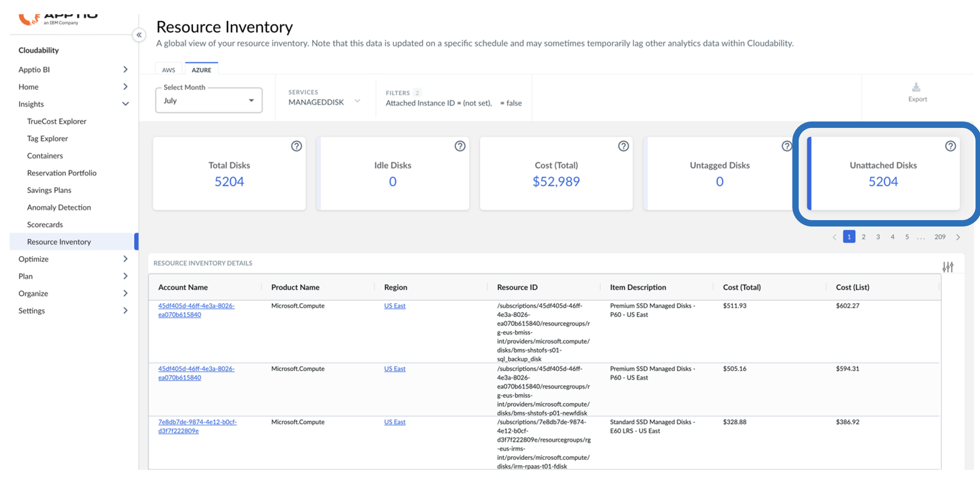Open Savings Plans in sidebar

49,190
